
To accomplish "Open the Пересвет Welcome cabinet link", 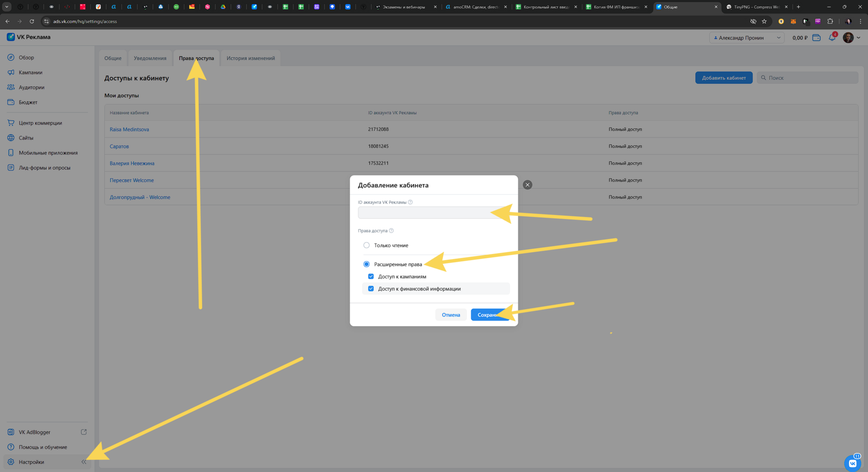I will click(x=132, y=180).
